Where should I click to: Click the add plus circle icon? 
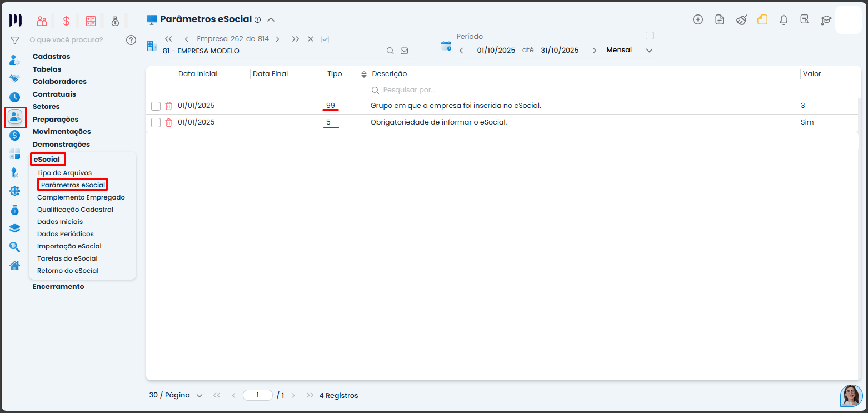click(698, 19)
